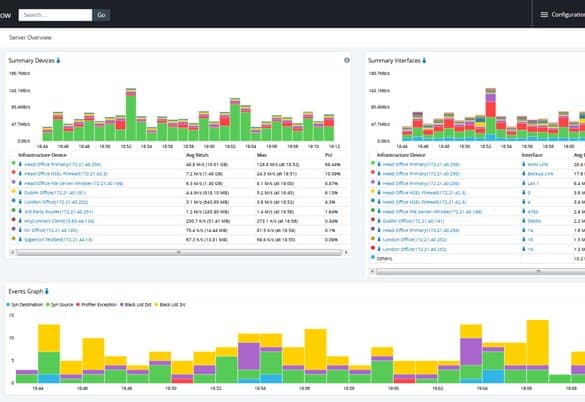Click device icon beside Dublin Office in Summary Interfaces

pyautogui.click(x=379, y=221)
